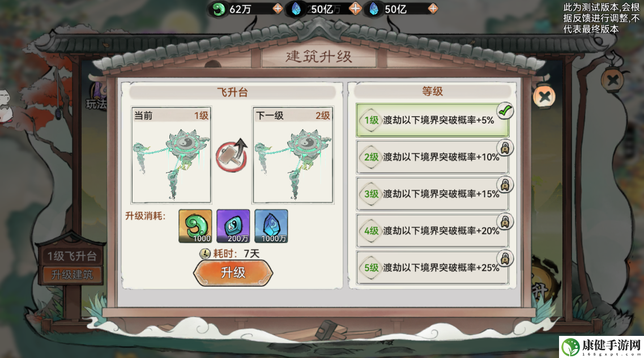644x358 pixels.
Task: Click the green checkmark on 1级 row
Action: tap(505, 110)
